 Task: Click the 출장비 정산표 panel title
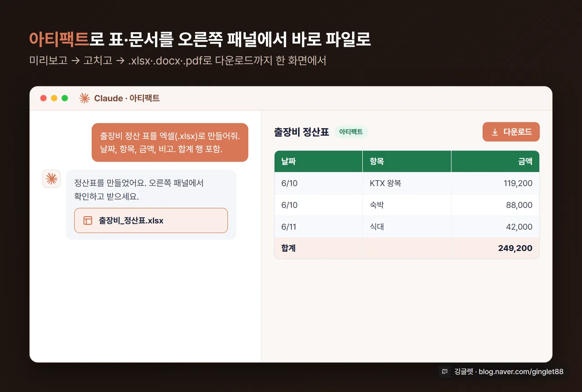pos(301,132)
